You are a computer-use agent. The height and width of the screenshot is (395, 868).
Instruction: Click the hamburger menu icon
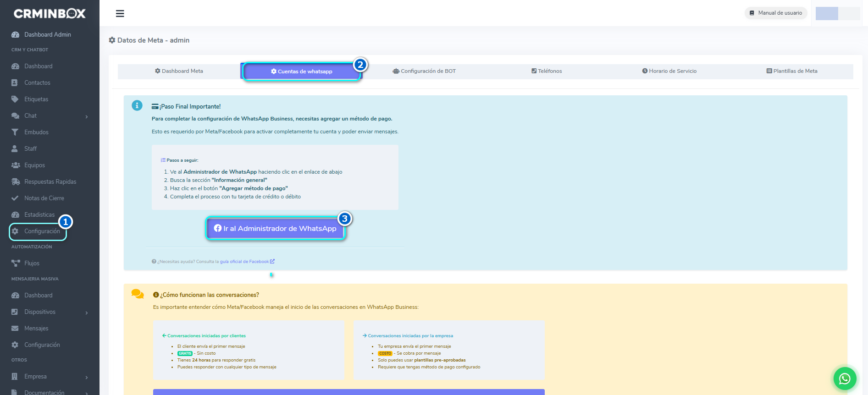(120, 14)
